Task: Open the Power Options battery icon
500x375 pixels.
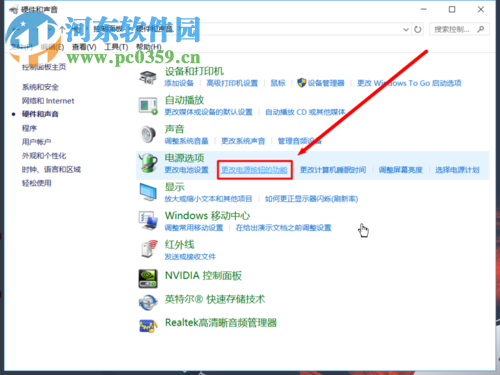Action: 148,163
